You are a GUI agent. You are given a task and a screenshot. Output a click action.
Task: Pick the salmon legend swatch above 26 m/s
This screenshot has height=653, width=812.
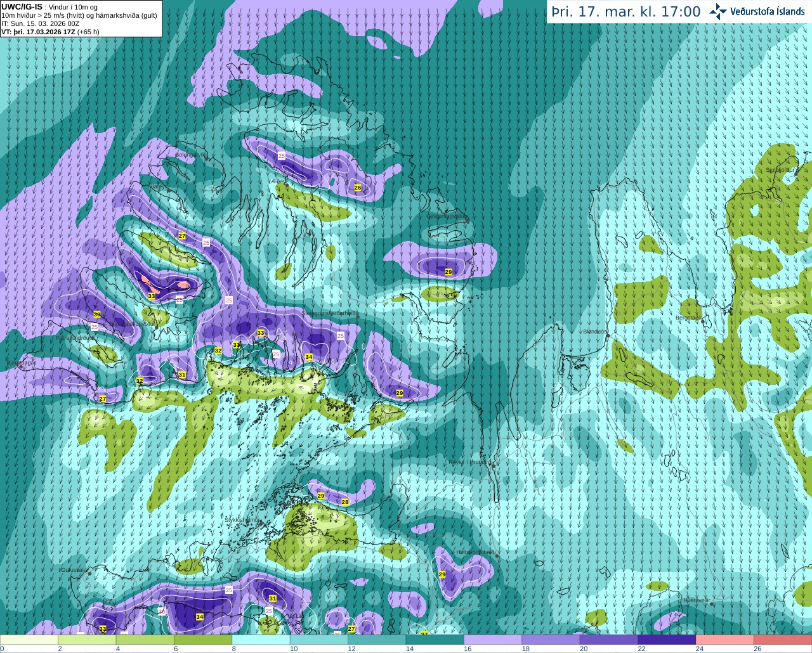tap(783, 640)
